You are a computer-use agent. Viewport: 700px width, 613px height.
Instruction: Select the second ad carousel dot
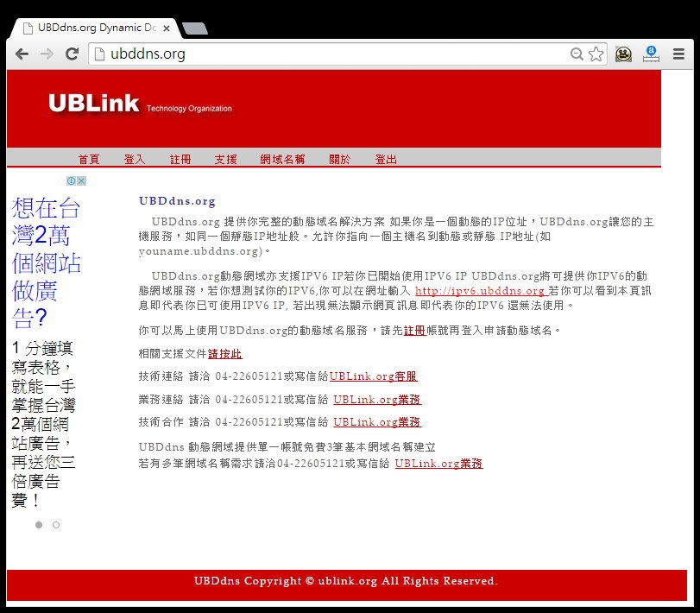click(x=56, y=525)
